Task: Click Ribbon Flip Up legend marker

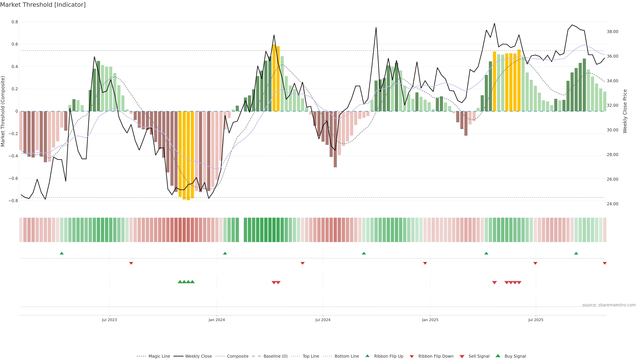Action: point(367,356)
